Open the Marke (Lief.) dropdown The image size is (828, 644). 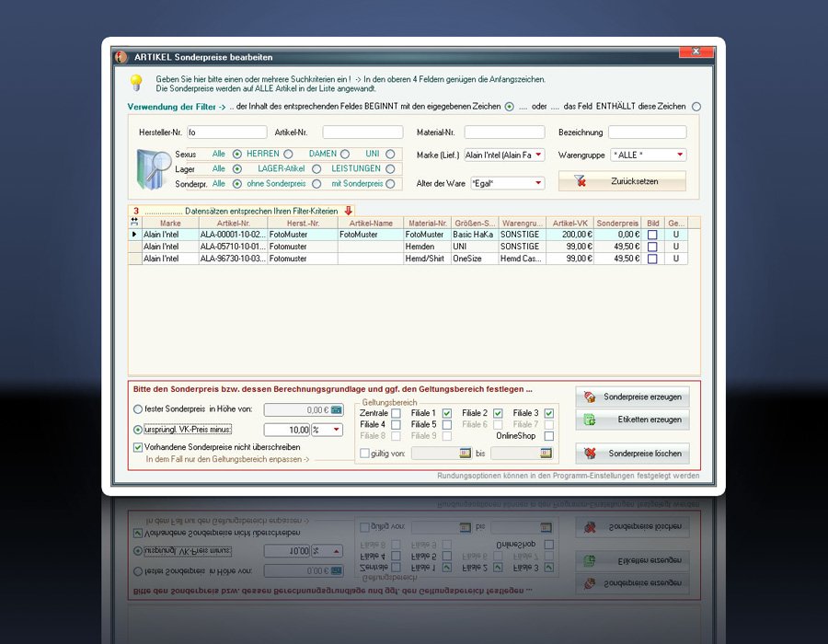coord(538,155)
